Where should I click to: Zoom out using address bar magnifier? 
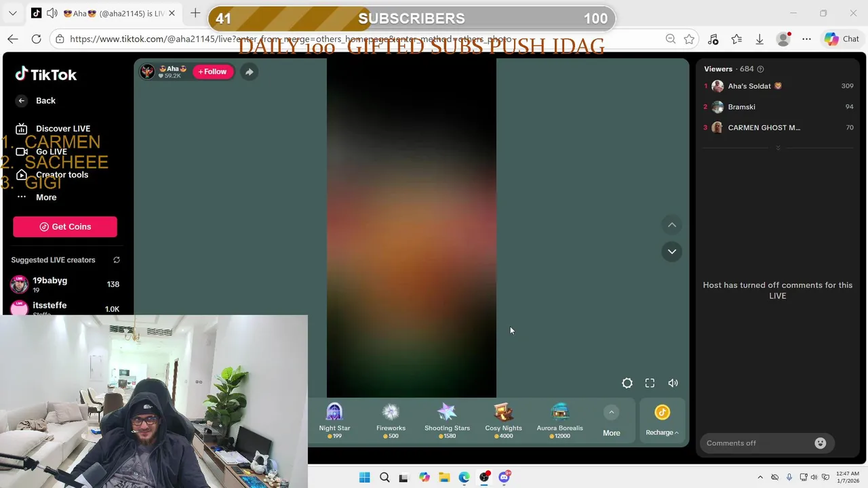[671, 39]
